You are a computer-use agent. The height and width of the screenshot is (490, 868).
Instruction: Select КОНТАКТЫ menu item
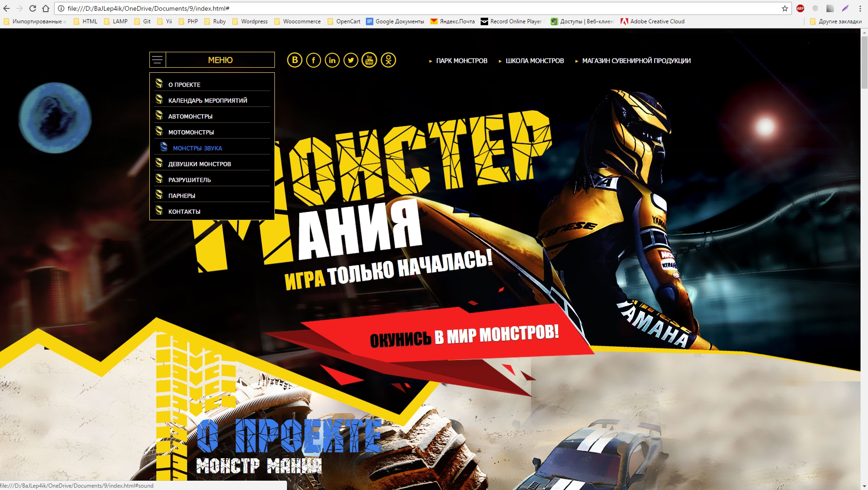tap(184, 211)
